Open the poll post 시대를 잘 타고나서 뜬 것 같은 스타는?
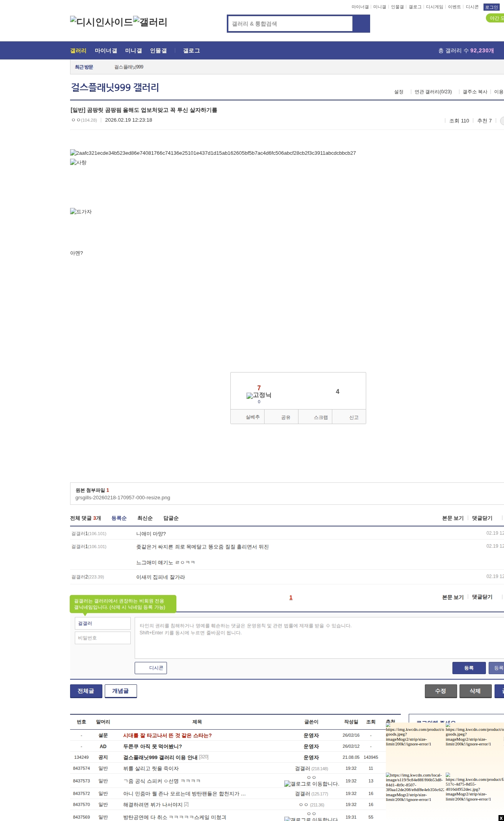The image size is (504, 821). tap(167, 736)
